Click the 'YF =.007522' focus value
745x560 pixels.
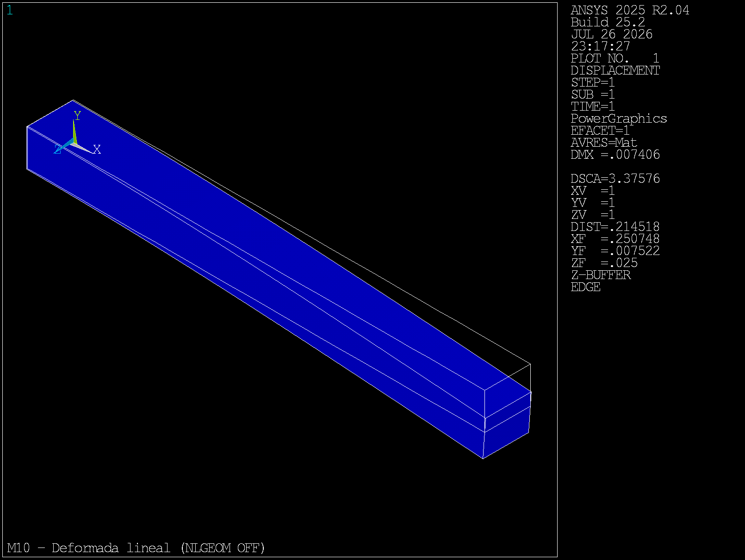click(615, 251)
